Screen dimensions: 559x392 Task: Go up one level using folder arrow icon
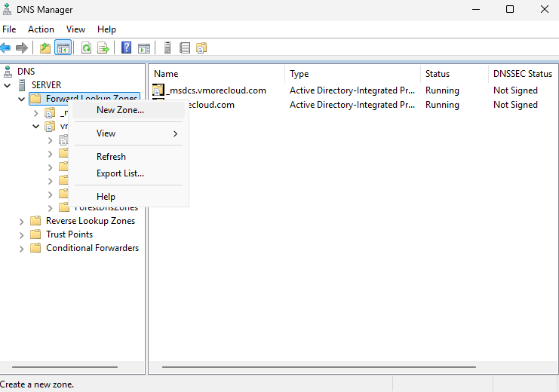[45, 47]
